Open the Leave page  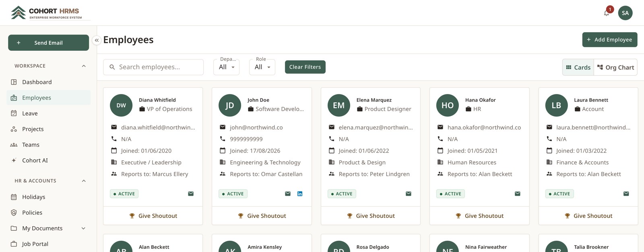[x=48, y=113]
